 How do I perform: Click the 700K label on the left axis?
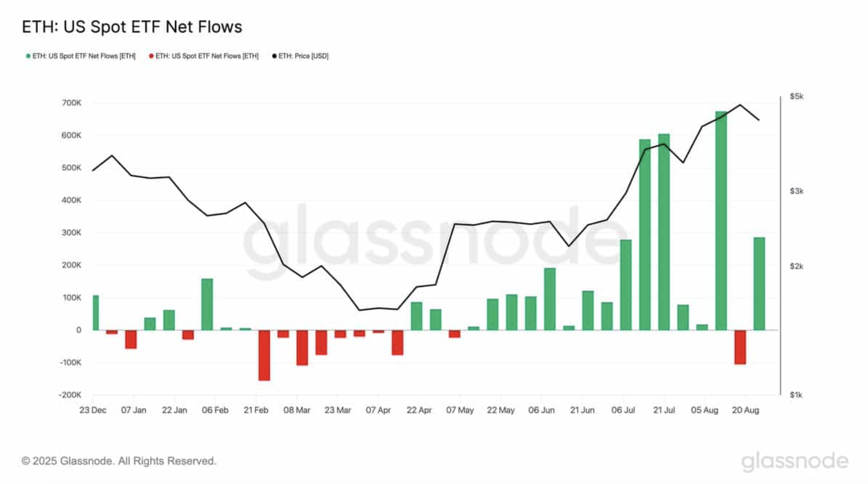point(71,103)
